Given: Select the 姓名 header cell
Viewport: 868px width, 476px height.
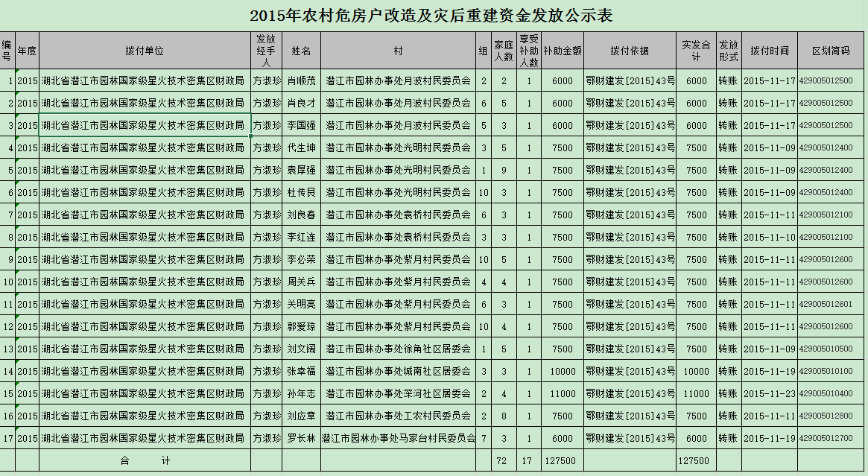Looking at the screenshot, I should 301,51.
